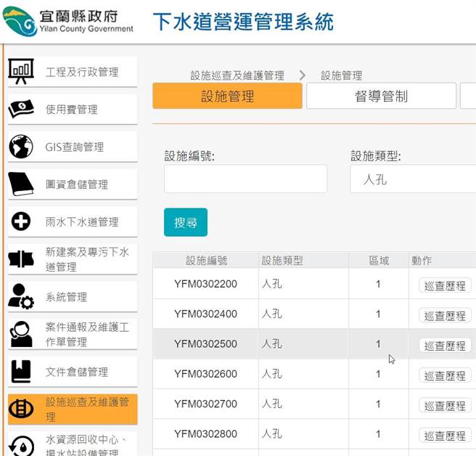Open 案件通報及維護工作單管理 menu

(x=73, y=334)
